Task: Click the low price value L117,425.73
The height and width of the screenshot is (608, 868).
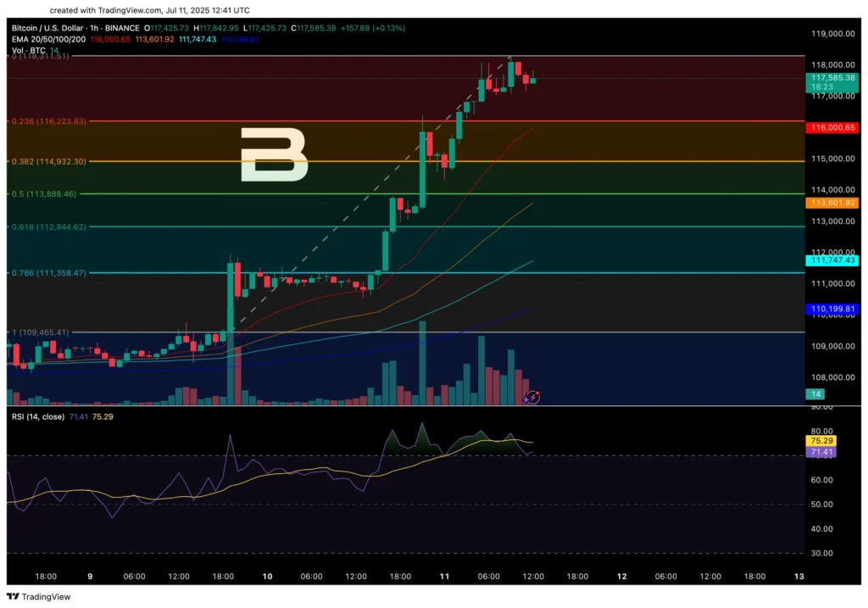Action: coord(265,28)
